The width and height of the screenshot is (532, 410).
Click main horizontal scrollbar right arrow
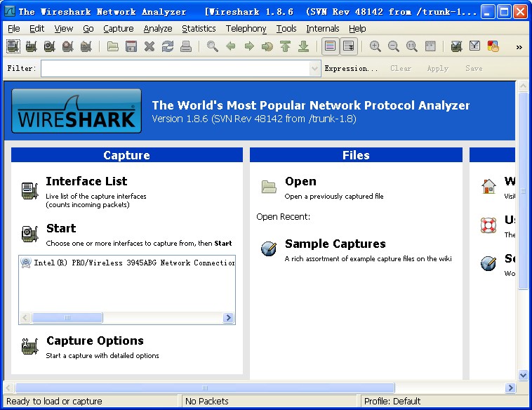[x=510, y=388]
